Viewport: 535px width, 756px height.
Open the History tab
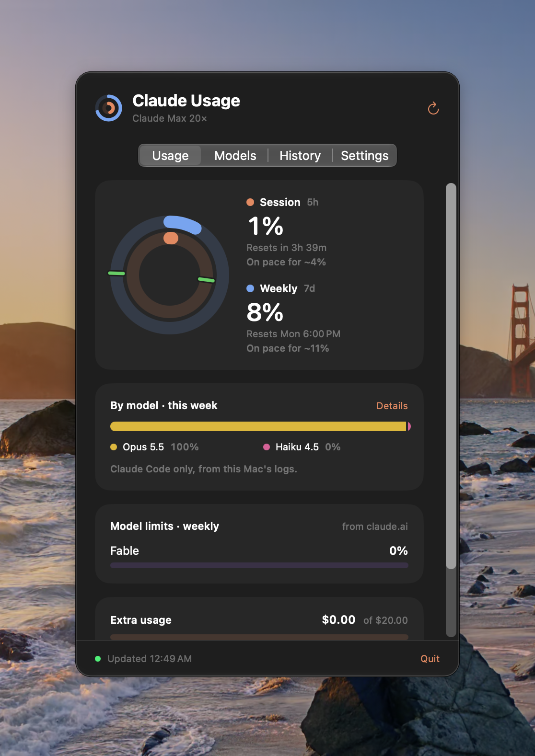300,155
